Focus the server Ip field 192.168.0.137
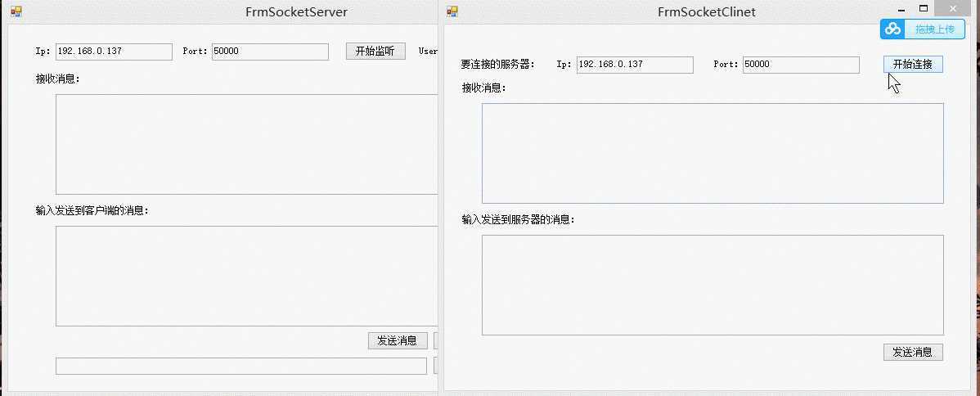980x396 pixels. click(114, 52)
